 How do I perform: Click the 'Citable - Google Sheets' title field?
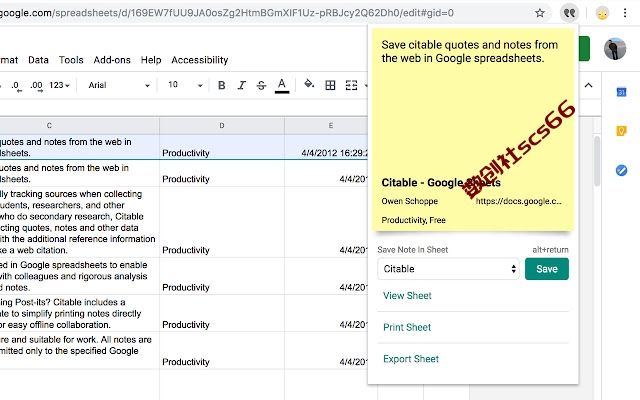[441, 182]
